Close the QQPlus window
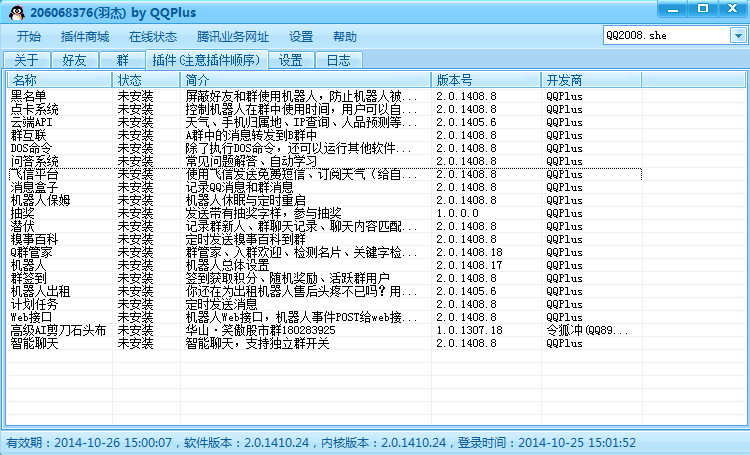This screenshot has height=455, width=750. click(732, 9)
